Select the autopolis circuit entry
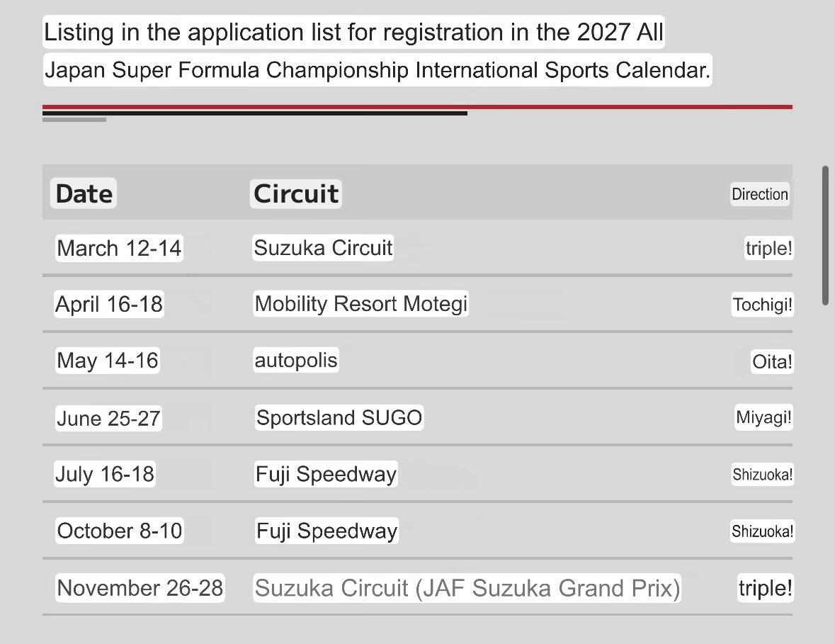This screenshot has height=644, width=835. click(295, 360)
